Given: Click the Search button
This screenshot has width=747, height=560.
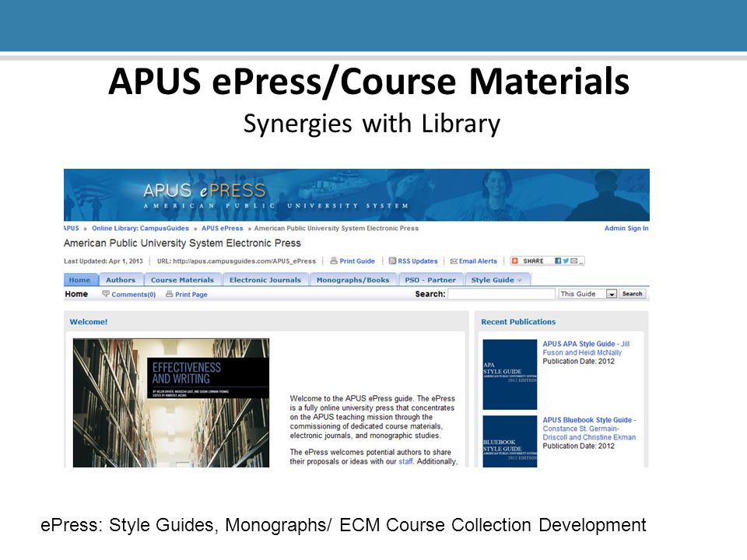Looking at the screenshot, I should coord(632,294).
